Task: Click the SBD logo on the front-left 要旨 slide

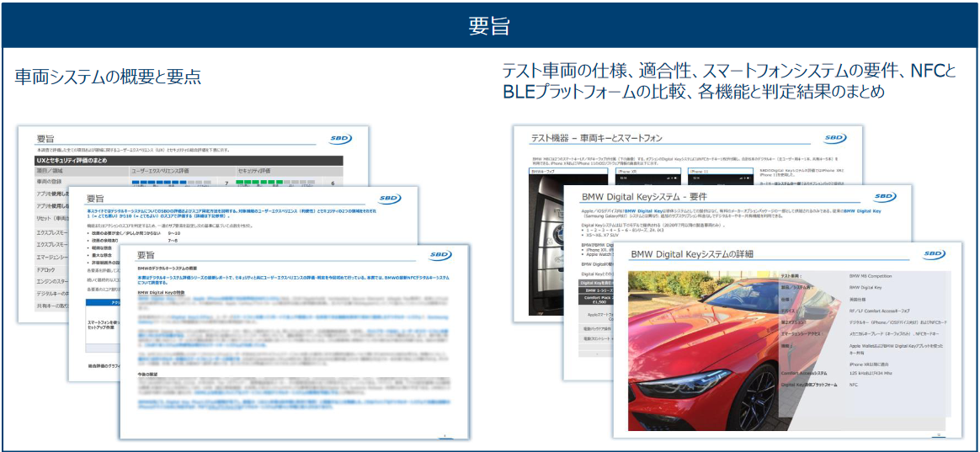Action: (x=440, y=257)
